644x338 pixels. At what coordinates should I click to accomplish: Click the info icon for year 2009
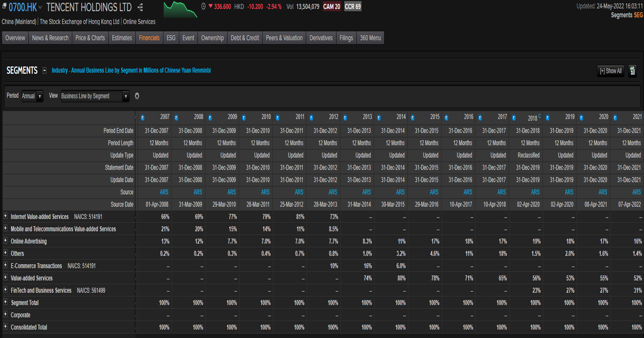pyautogui.click(x=210, y=118)
